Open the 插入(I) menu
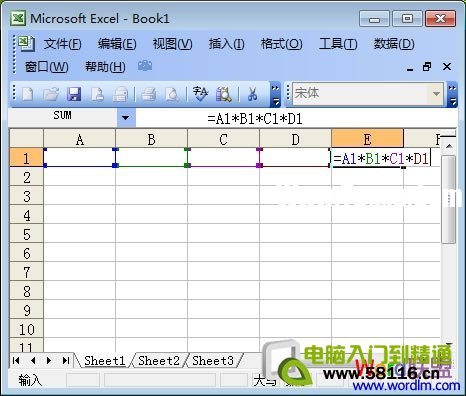The image size is (466, 396). 227,44
